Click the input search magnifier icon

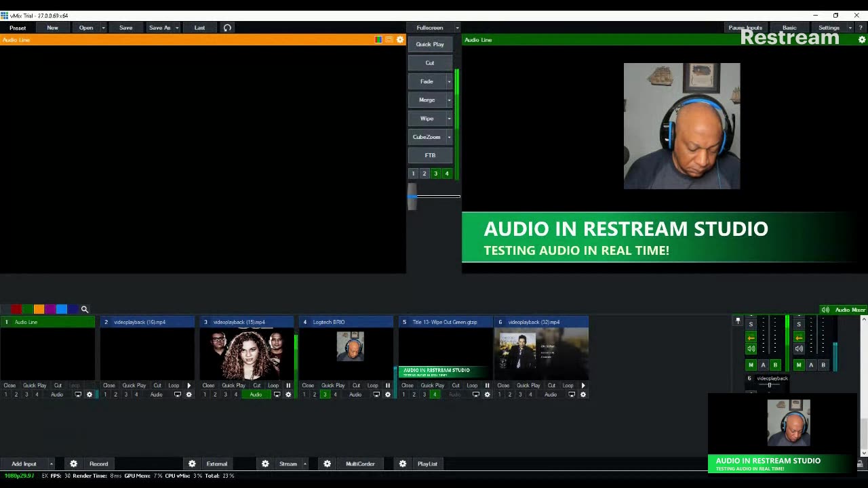85,309
